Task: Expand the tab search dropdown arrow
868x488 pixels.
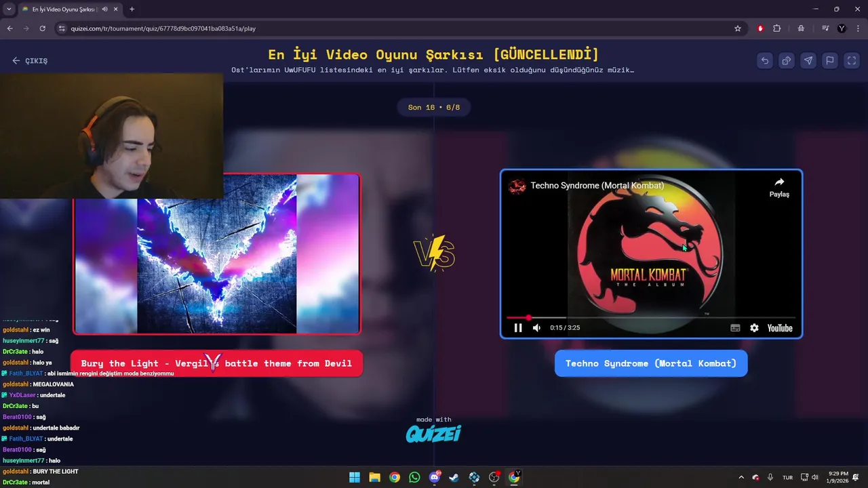Action: (x=9, y=9)
